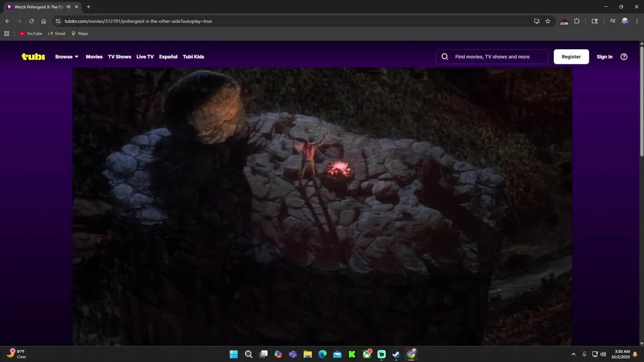Open the Extensions puzzle icon

pyautogui.click(x=577, y=21)
